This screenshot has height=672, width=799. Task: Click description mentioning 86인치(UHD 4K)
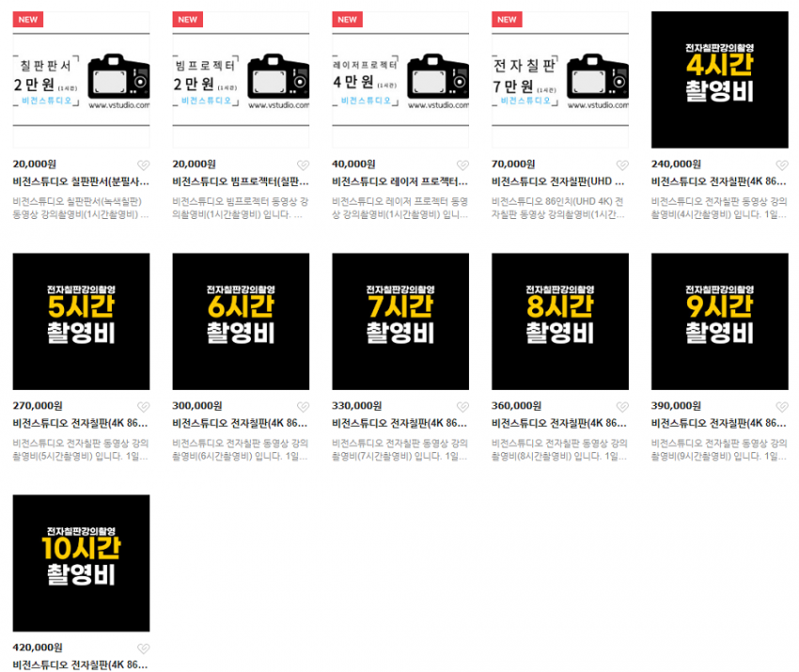coord(558,208)
